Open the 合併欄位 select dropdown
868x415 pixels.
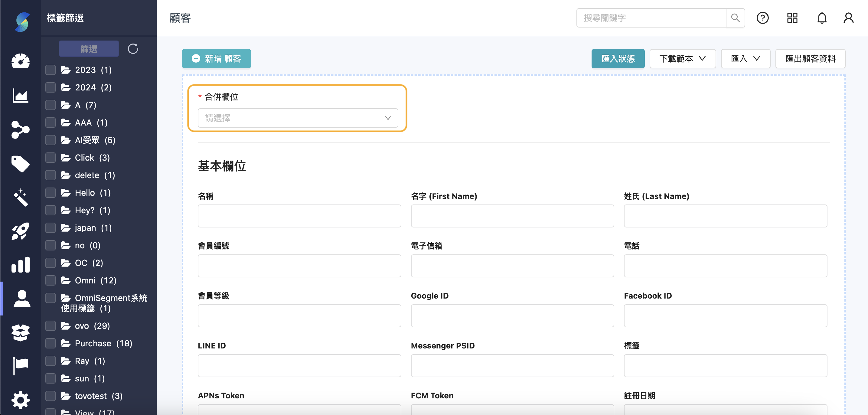(298, 118)
